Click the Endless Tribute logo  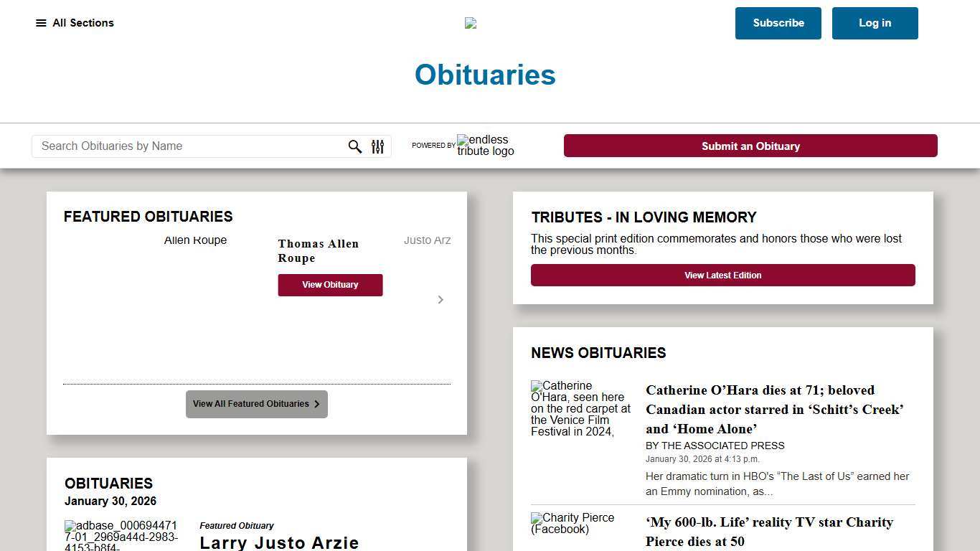pyautogui.click(x=486, y=146)
